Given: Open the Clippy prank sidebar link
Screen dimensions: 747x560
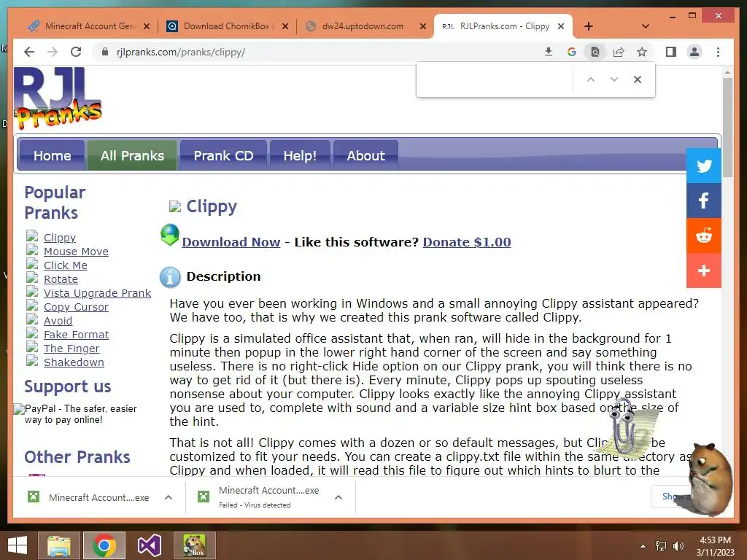Looking at the screenshot, I should tap(60, 238).
